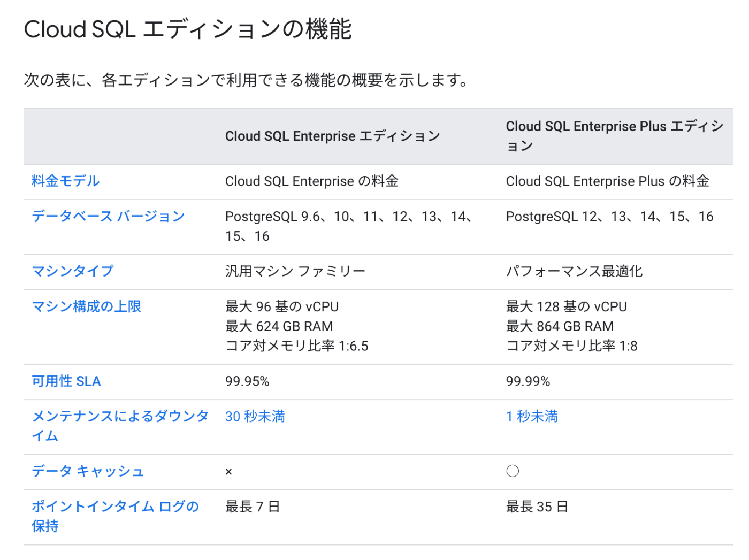Open the データ キャッシュ link

tap(88, 471)
